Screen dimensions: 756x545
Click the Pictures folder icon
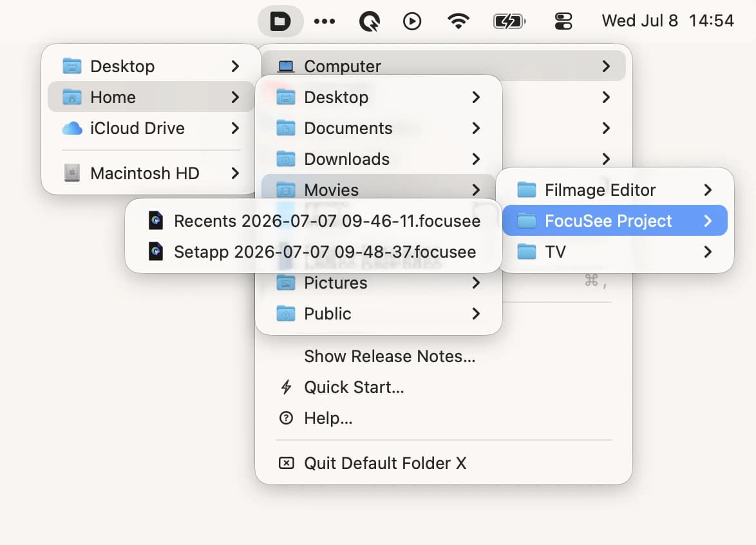[285, 283]
